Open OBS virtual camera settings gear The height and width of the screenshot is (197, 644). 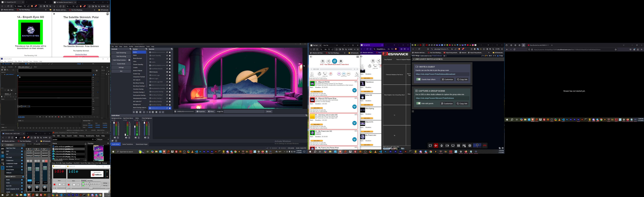tap(129, 60)
